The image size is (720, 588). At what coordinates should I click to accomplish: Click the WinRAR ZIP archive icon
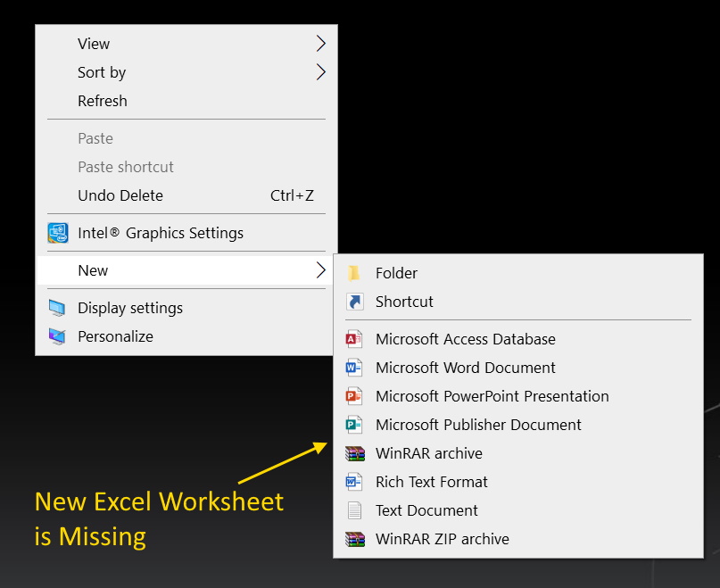click(355, 539)
